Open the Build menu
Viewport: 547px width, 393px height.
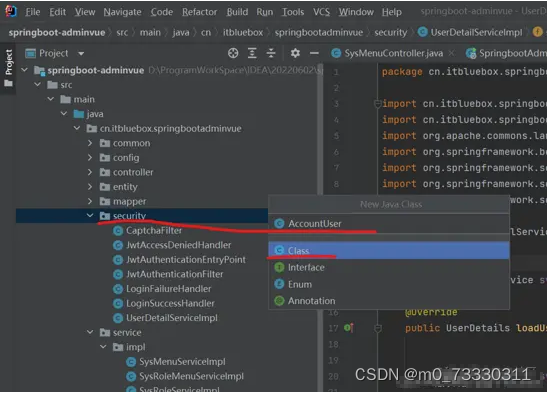coord(237,12)
